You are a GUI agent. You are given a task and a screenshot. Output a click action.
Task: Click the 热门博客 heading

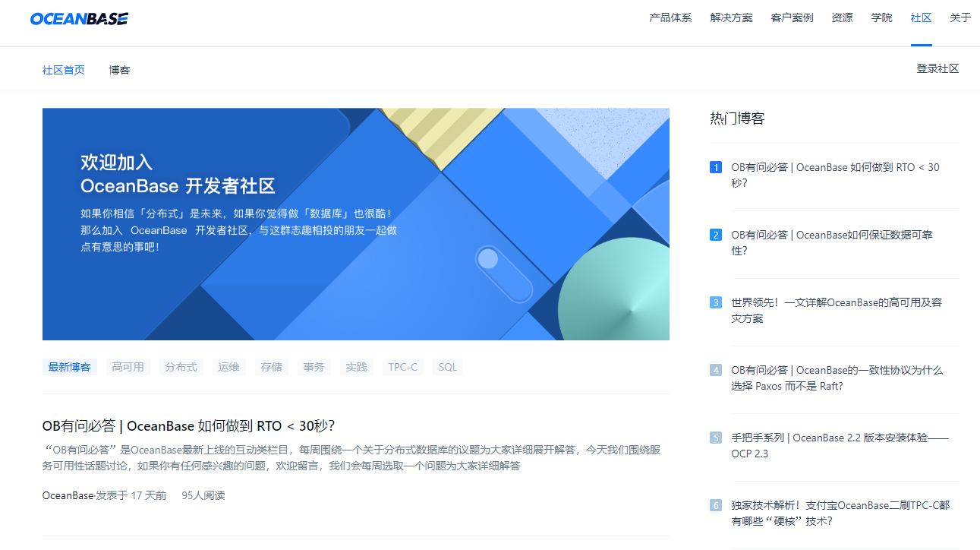click(x=737, y=119)
